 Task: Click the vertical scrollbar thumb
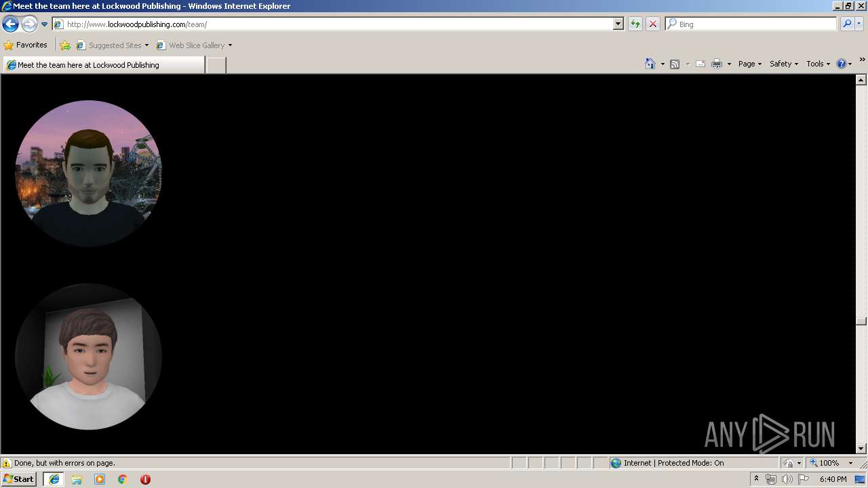coord(861,321)
